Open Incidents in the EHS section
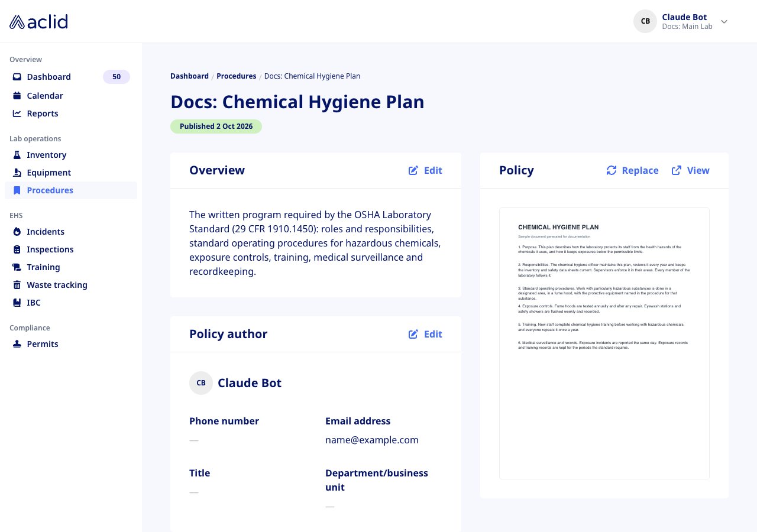Viewport: 757px width, 532px height. pos(71,232)
